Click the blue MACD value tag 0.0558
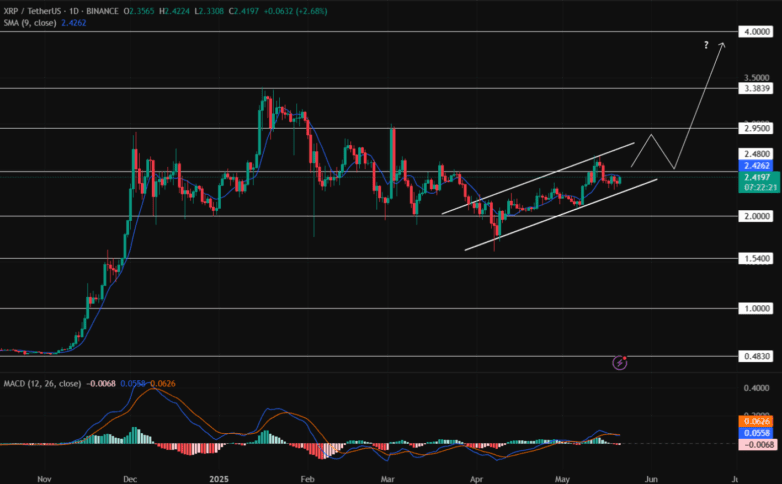Viewport: 782px width, 484px height. pyautogui.click(x=755, y=433)
